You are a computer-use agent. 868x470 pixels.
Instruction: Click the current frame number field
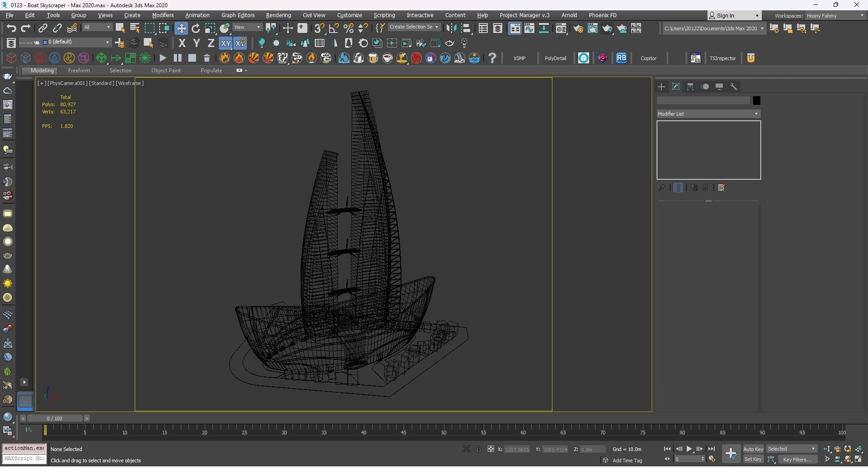(688, 460)
